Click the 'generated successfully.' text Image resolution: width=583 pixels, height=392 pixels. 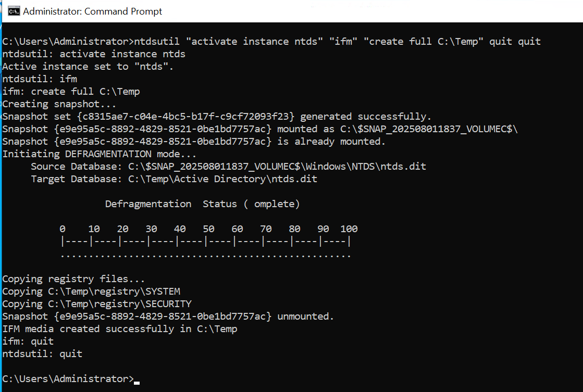pos(366,117)
